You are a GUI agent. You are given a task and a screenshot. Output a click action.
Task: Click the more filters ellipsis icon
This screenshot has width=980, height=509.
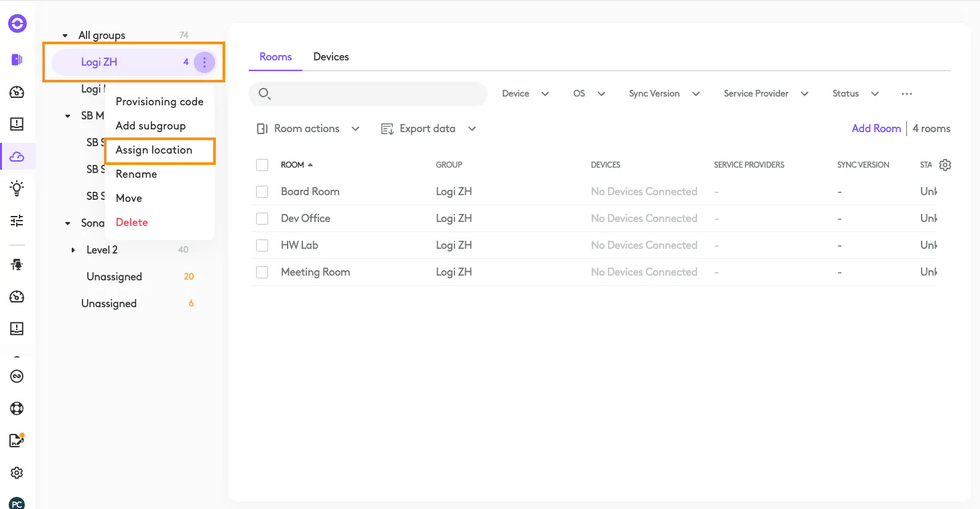pos(907,94)
